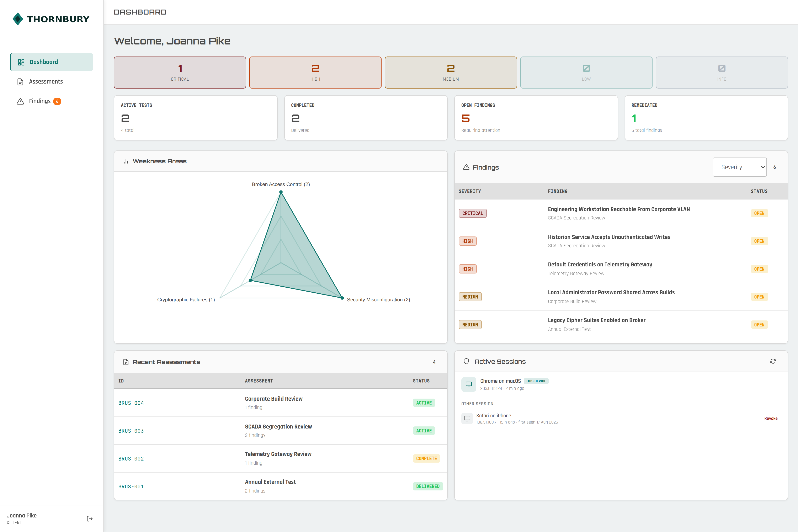Open assessment BRUS-001 link
Viewport: 798px width, 532px height.
tap(131, 486)
